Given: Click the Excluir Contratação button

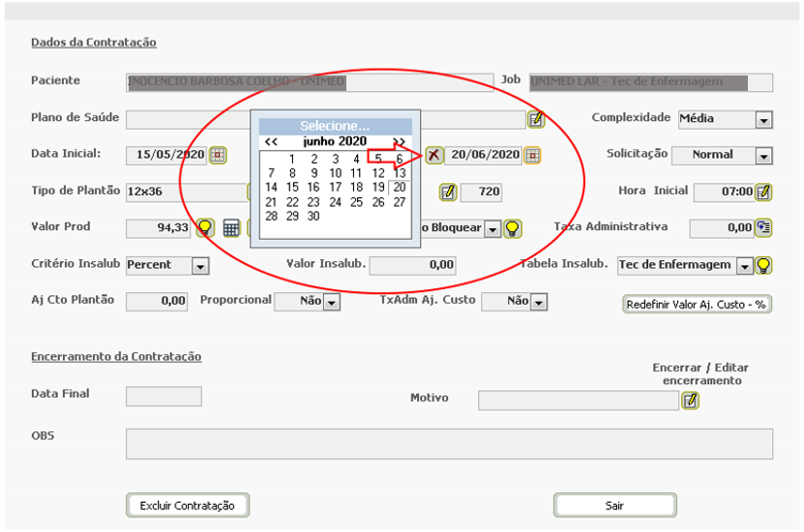Looking at the screenshot, I should (187, 505).
